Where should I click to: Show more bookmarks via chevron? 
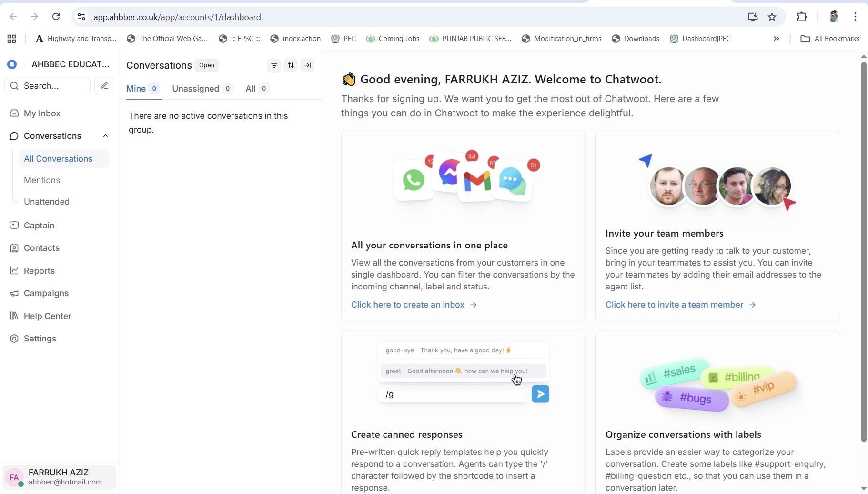point(776,39)
